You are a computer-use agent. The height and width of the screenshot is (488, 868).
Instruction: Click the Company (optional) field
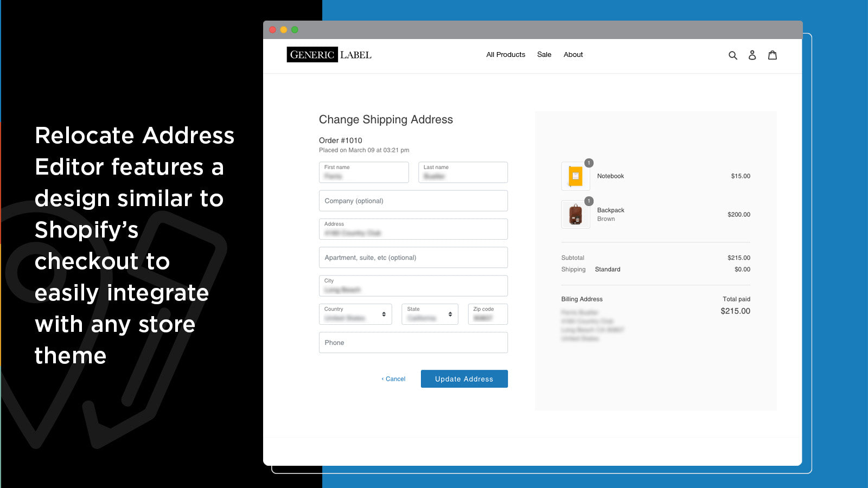click(x=413, y=201)
